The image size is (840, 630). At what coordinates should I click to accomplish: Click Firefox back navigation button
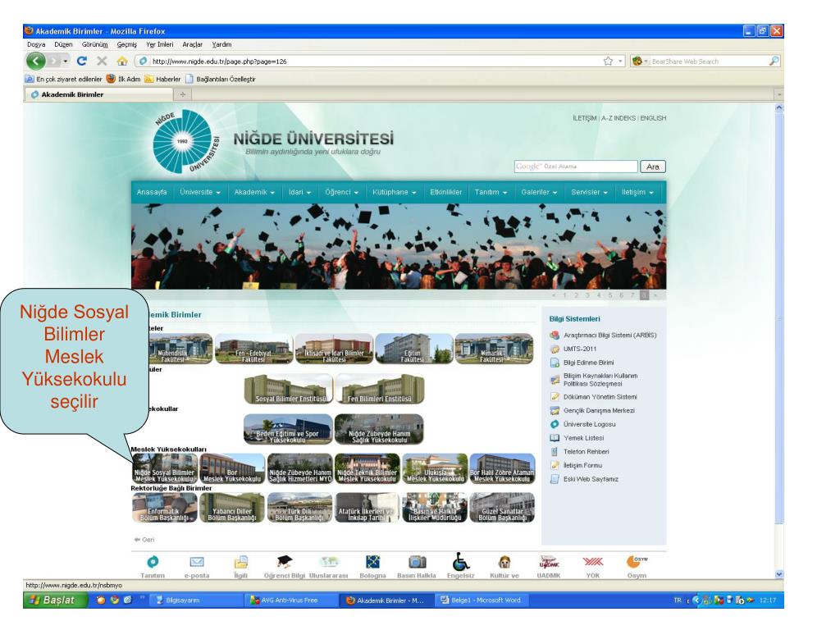click(x=36, y=61)
